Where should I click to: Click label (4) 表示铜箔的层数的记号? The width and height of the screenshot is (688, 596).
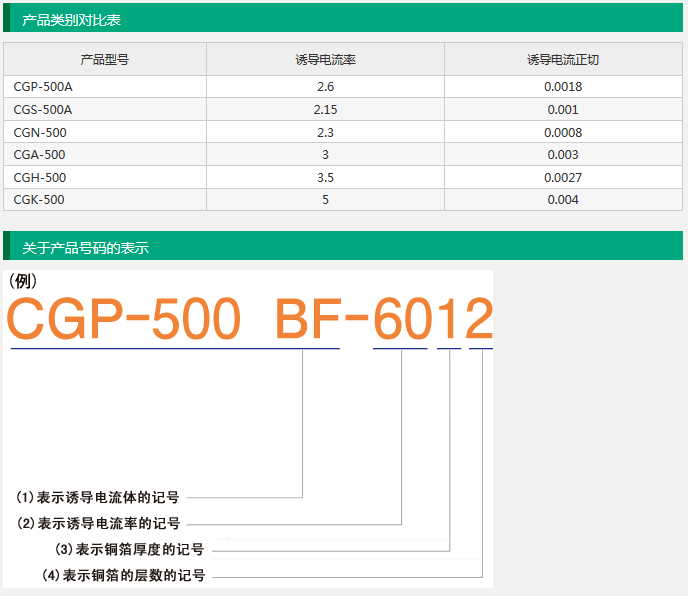(124, 576)
